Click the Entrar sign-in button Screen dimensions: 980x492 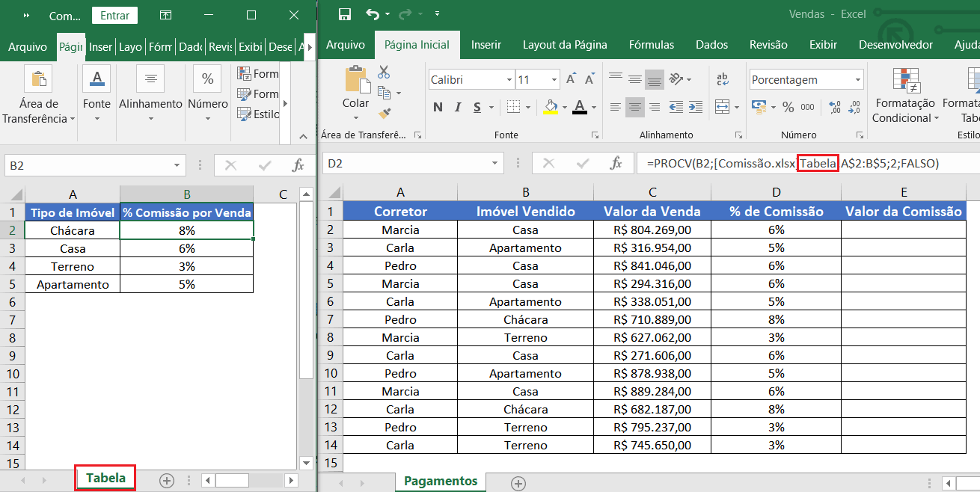(114, 15)
